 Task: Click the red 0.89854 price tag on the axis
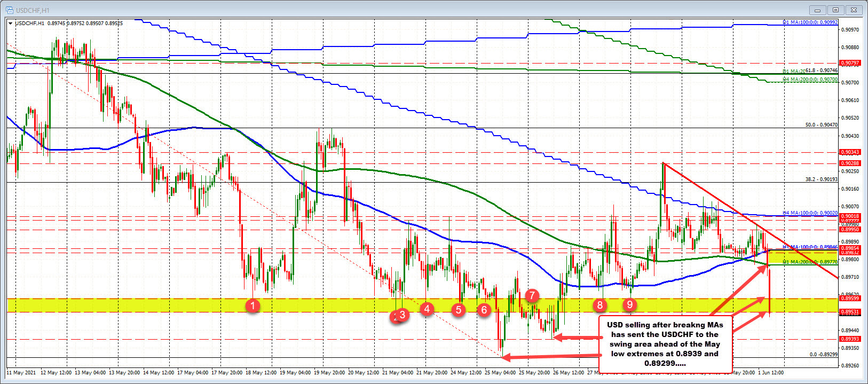click(850, 248)
